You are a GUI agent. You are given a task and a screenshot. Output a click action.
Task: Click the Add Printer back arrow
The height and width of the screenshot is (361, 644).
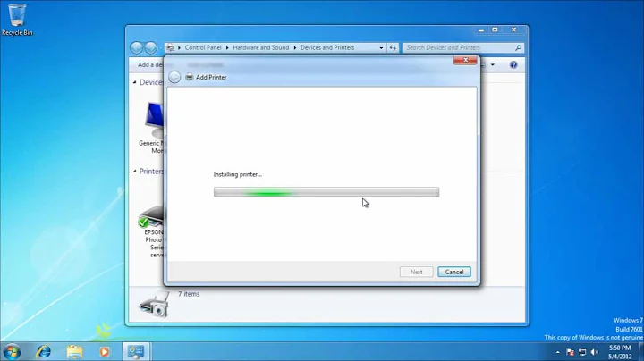(x=174, y=77)
